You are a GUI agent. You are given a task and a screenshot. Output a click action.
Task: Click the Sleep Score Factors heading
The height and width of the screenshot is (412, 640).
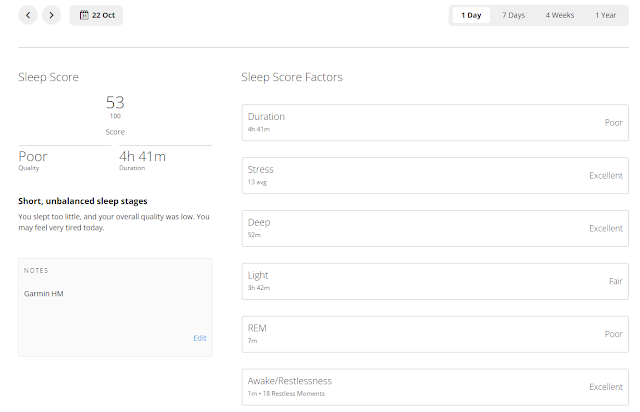293,77
